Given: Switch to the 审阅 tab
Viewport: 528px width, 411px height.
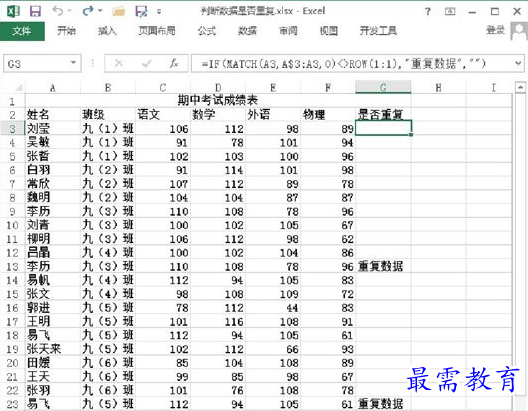Looking at the screenshot, I should (288, 31).
